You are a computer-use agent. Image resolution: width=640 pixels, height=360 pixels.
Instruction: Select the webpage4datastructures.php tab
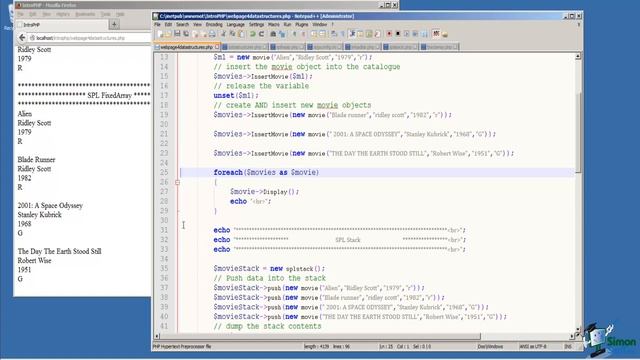point(186,47)
